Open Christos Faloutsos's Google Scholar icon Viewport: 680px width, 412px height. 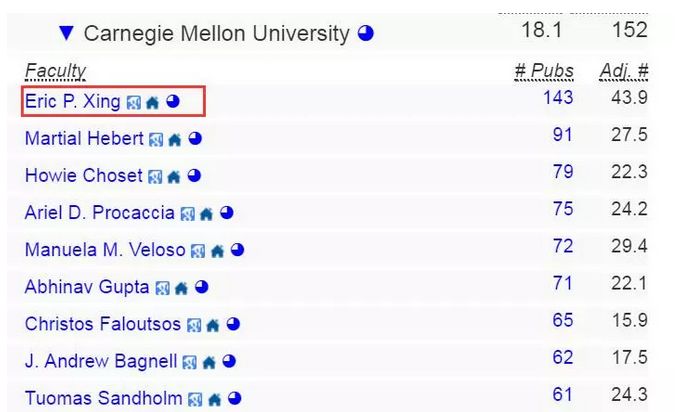[194, 325]
